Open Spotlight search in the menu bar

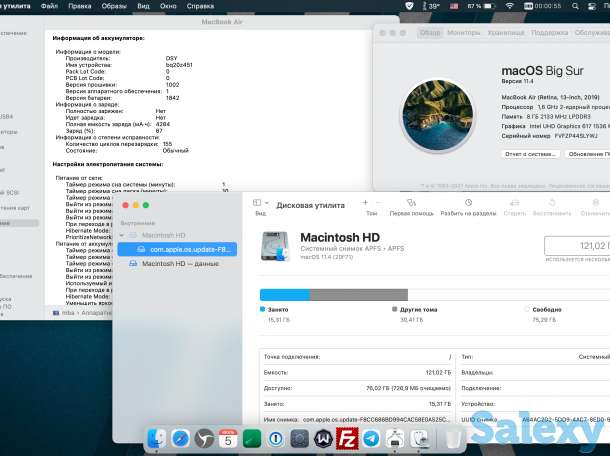575,6
